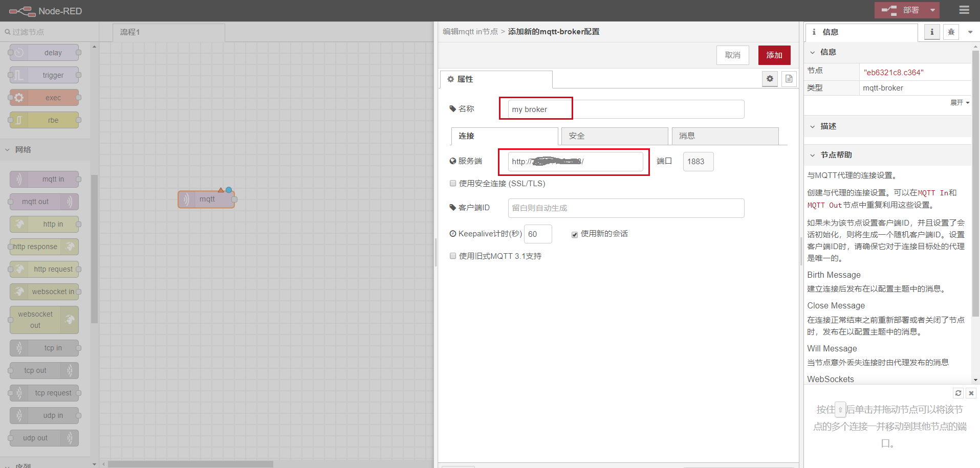Select the delay node in palette

click(x=45, y=53)
